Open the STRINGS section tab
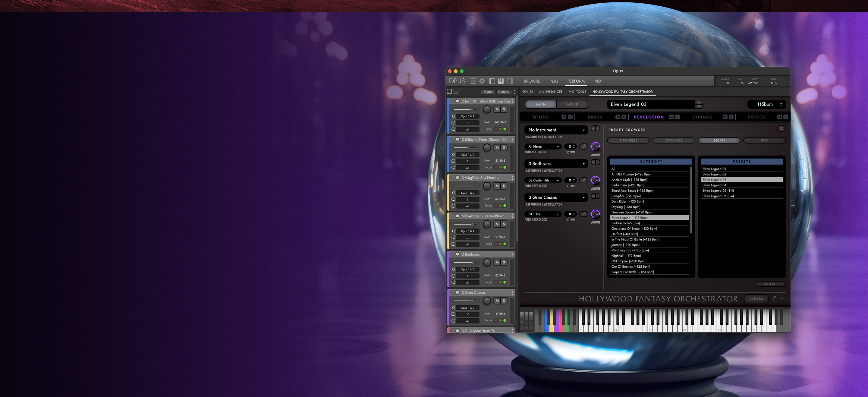Viewport: 868px width, 397px height. click(702, 117)
